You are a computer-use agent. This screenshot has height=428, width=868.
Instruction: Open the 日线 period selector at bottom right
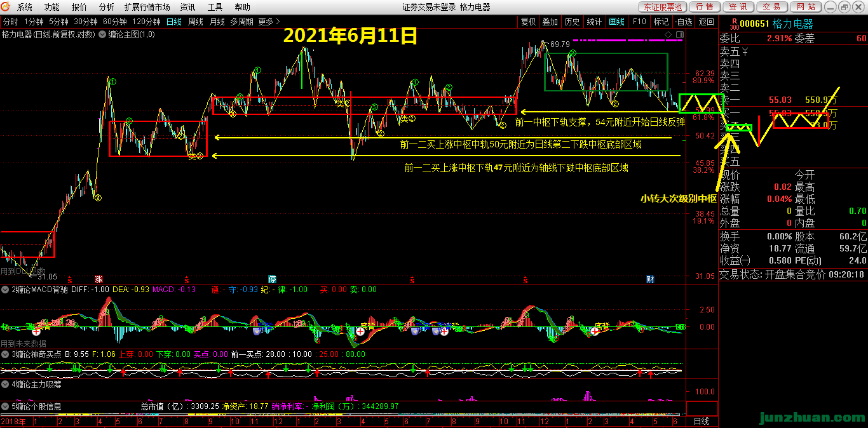[x=701, y=422]
